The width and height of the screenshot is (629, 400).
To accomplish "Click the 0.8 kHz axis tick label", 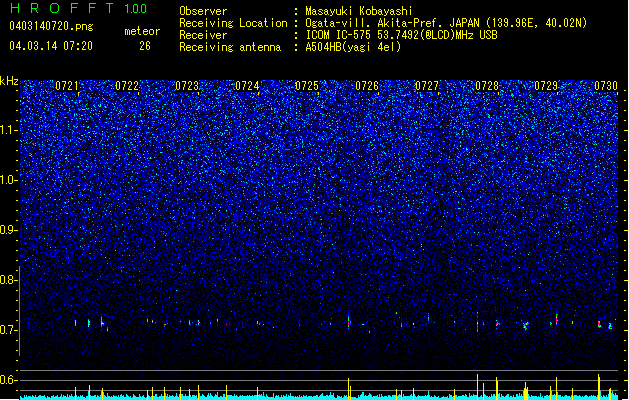I will [8, 280].
